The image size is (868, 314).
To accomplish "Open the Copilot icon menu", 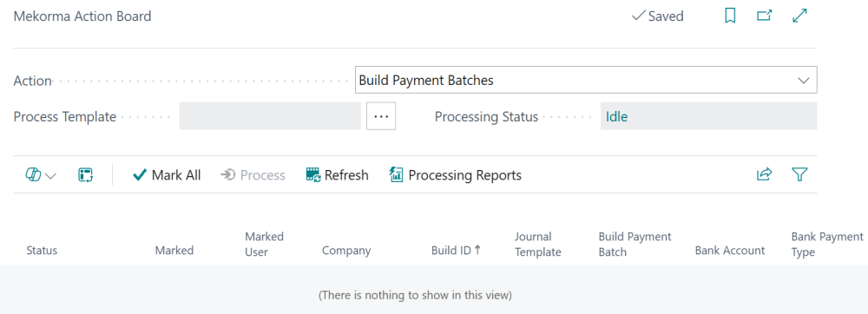I will (33, 175).
